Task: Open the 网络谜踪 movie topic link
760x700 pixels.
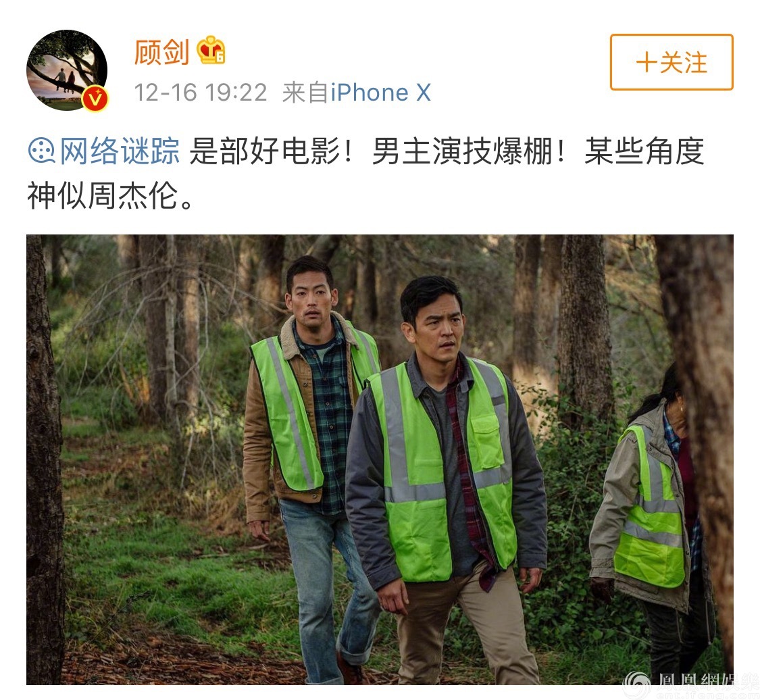Action: point(119,151)
